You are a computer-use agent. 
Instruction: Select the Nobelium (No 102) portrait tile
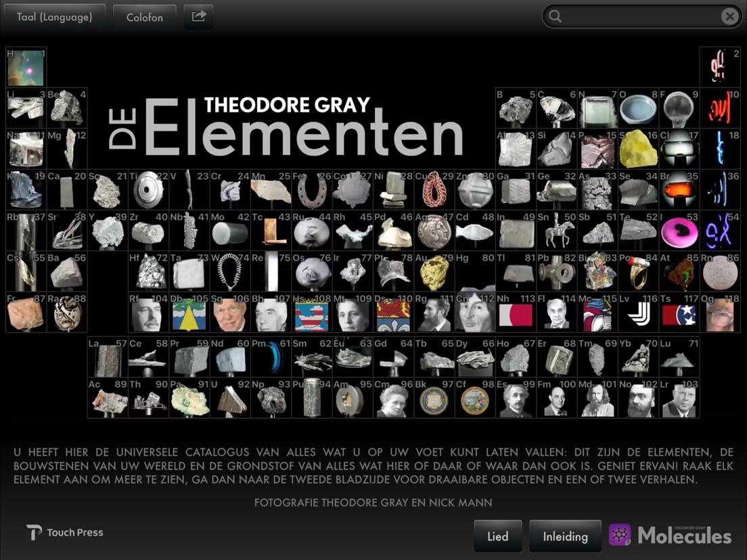tap(638, 398)
